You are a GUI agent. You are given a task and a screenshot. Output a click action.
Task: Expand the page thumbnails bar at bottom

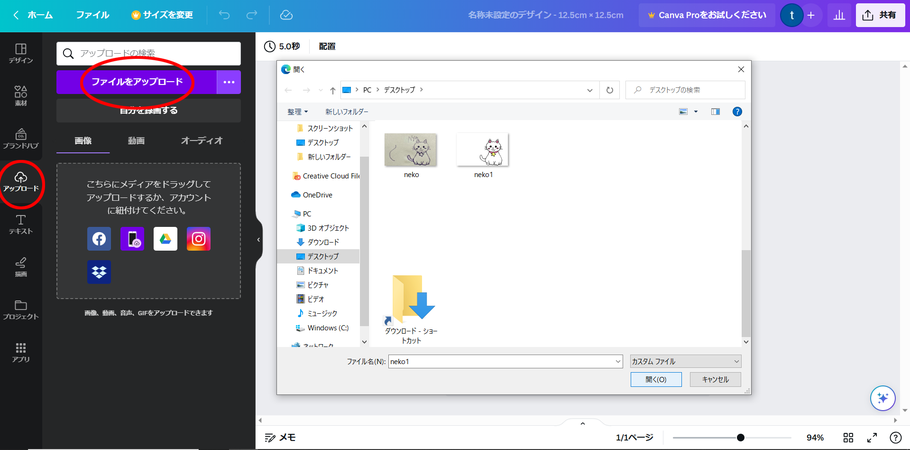pyautogui.click(x=583, y=424)
